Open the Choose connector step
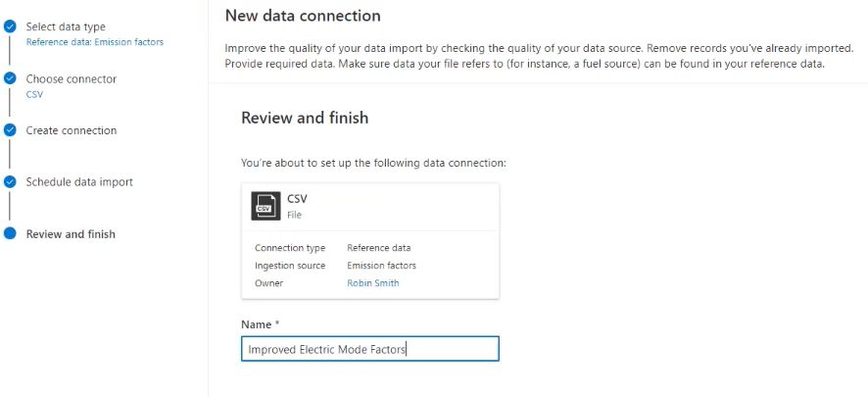The image size is (868, 397). (x=71, y=78)
